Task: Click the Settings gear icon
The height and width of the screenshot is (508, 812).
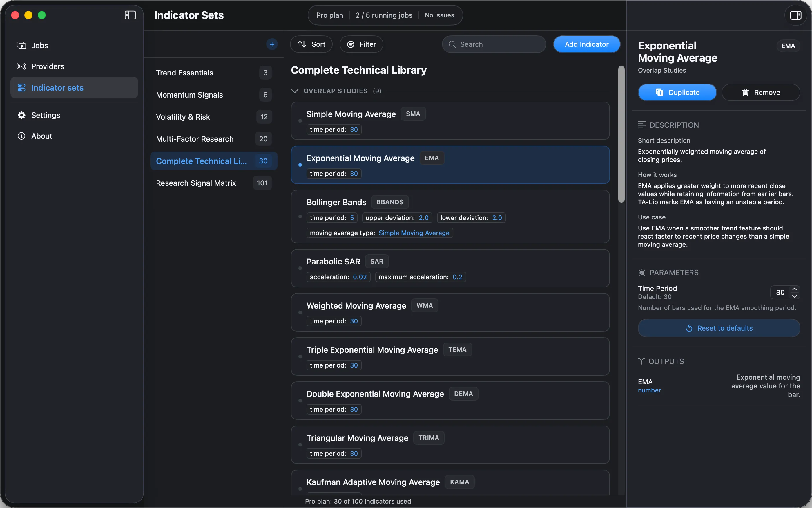Action: click(x=21, y=115)
